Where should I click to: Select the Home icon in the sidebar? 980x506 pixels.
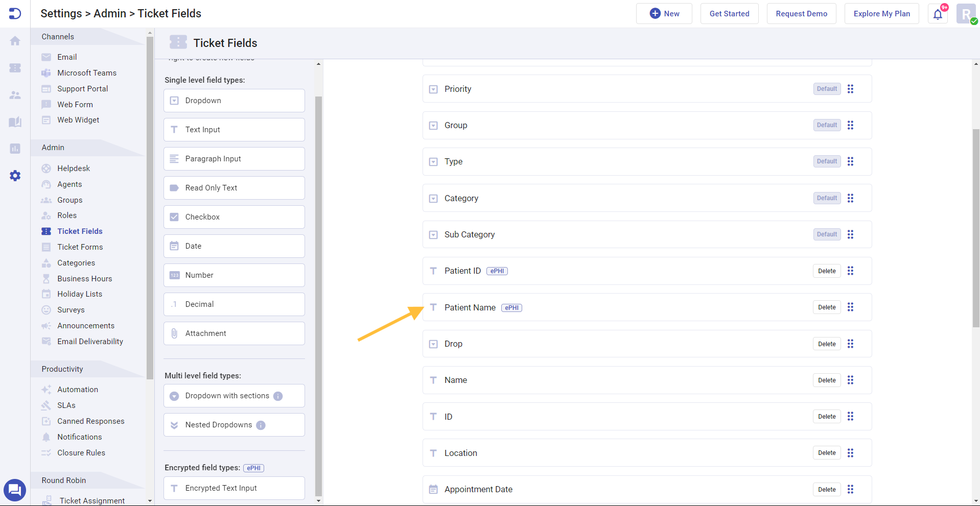(x=15, y=41)
